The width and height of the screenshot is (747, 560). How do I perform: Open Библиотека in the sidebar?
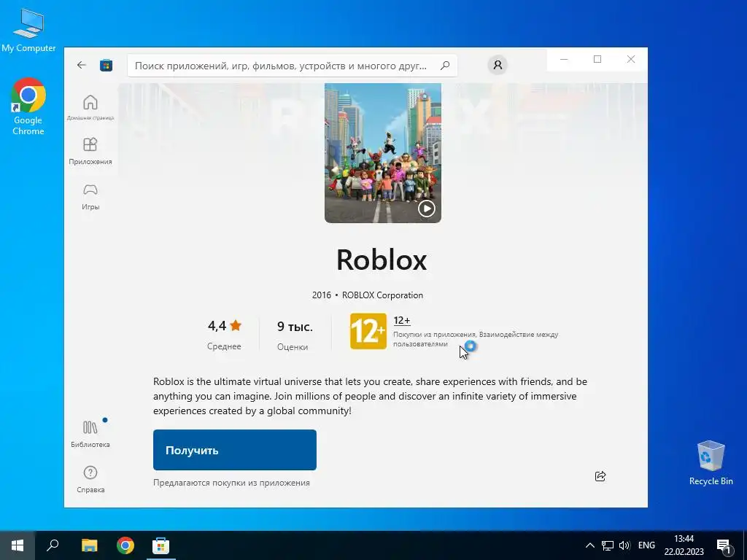click(x=90, y=433)
